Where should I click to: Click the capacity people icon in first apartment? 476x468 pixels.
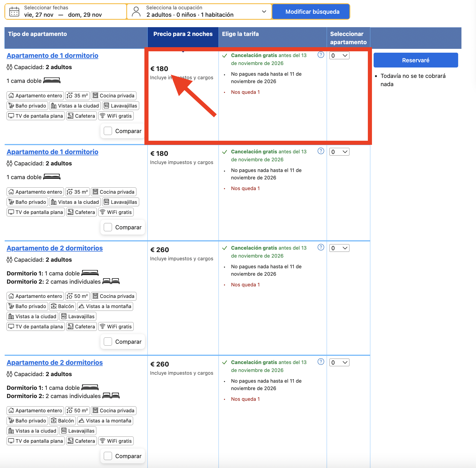pos(10,67)
